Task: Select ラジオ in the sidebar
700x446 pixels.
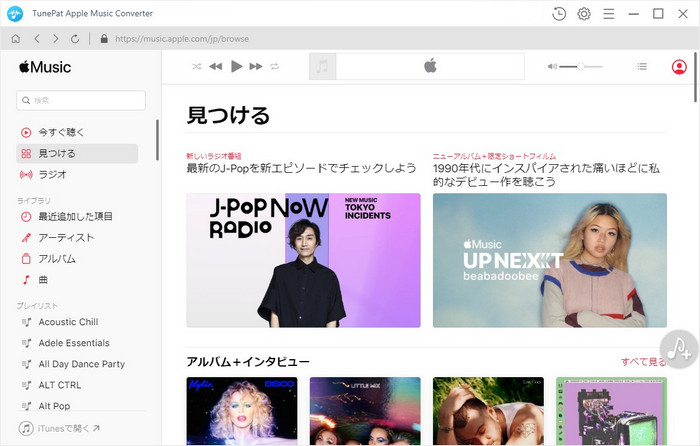Action: [x=52, y=174]
